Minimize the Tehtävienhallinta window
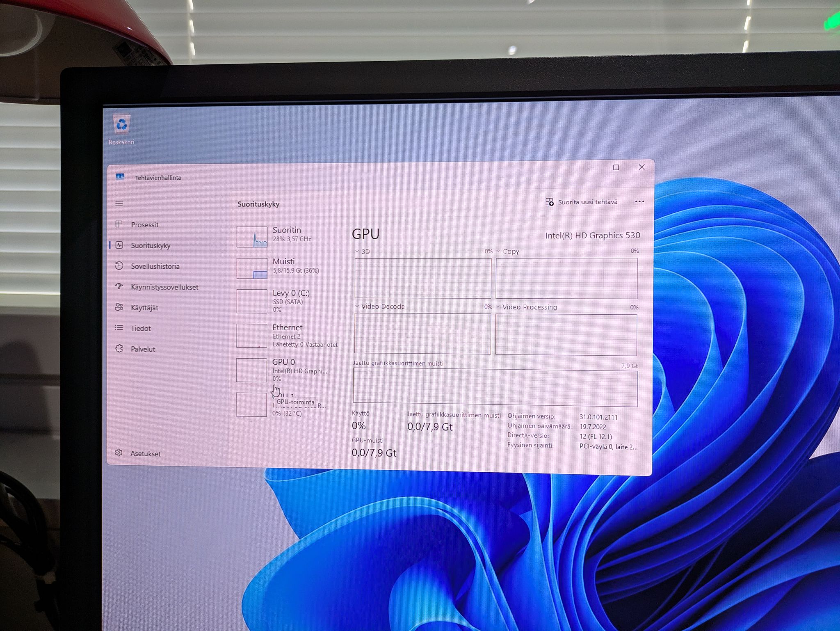 tap(591, 168)
